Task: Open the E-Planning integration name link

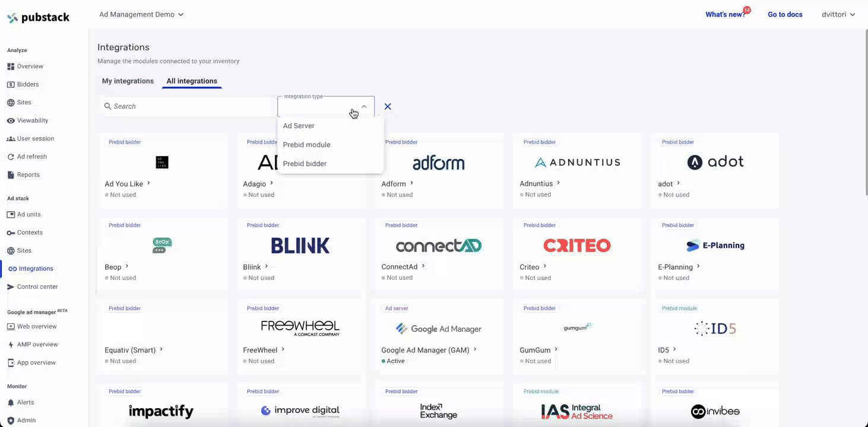Action: (675, 267)
